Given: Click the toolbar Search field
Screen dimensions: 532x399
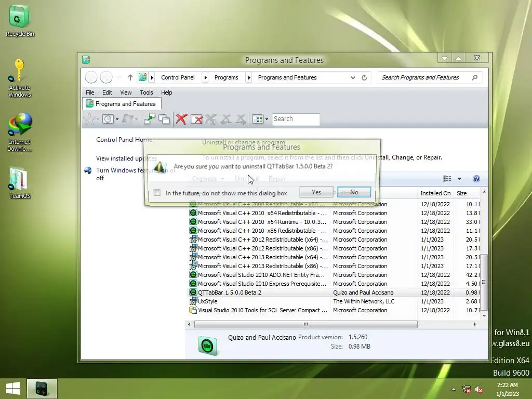Looking at the screenshot, I should [296, 119].
